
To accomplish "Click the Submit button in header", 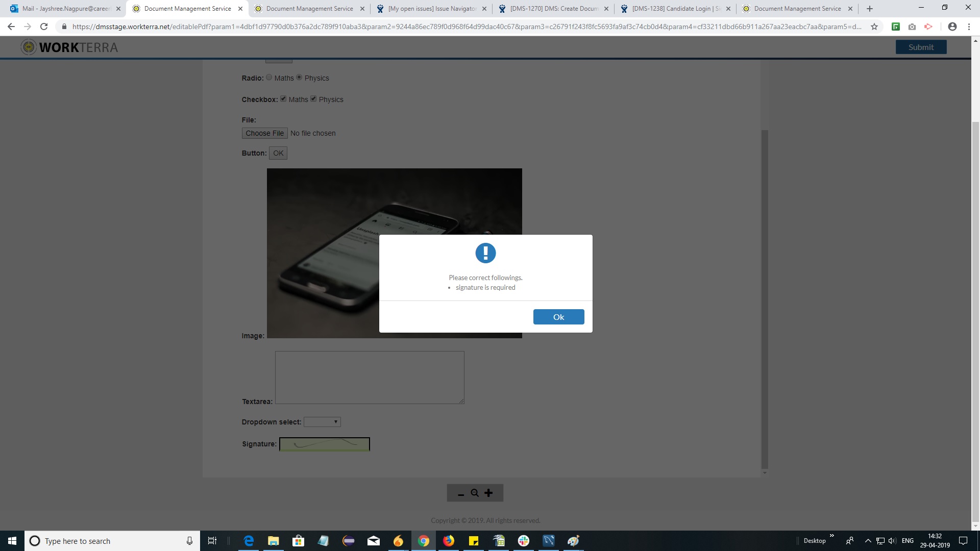I will tap(921, 47).
